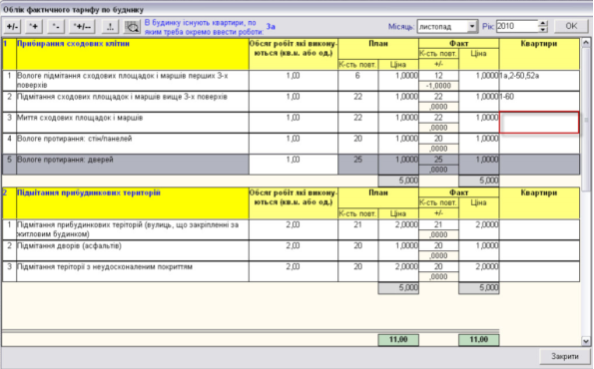Viewport: 594px width, 369px height.
Task: Click the section header "Прибирання сходових клітин"
Action: click(x=73, y=44)
